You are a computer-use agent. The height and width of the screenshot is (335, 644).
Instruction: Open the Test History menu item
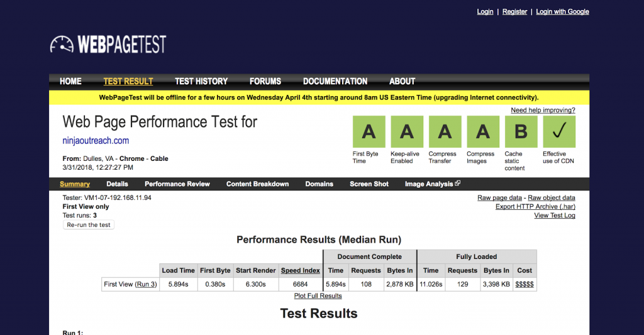pyautogui.click(x=201, y=81)
